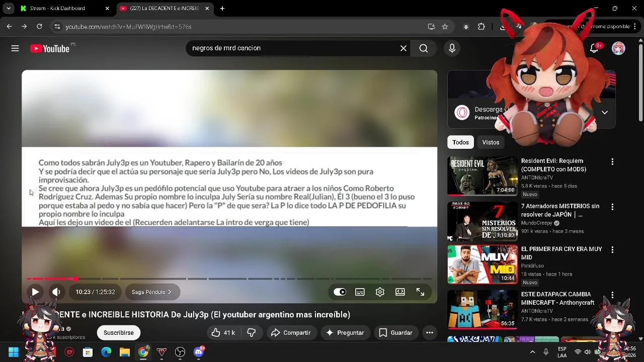Viewport: 644px width, 362px height.
Task: Expand the sponsored Descarga ad chevron
Action: pyautogui.click(x=605, y=113)
